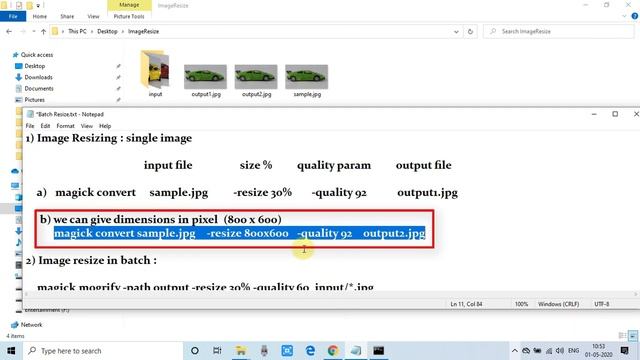Click the volume speaker tray icon
This screenshot has width=640, height=360.
[560, 351]
